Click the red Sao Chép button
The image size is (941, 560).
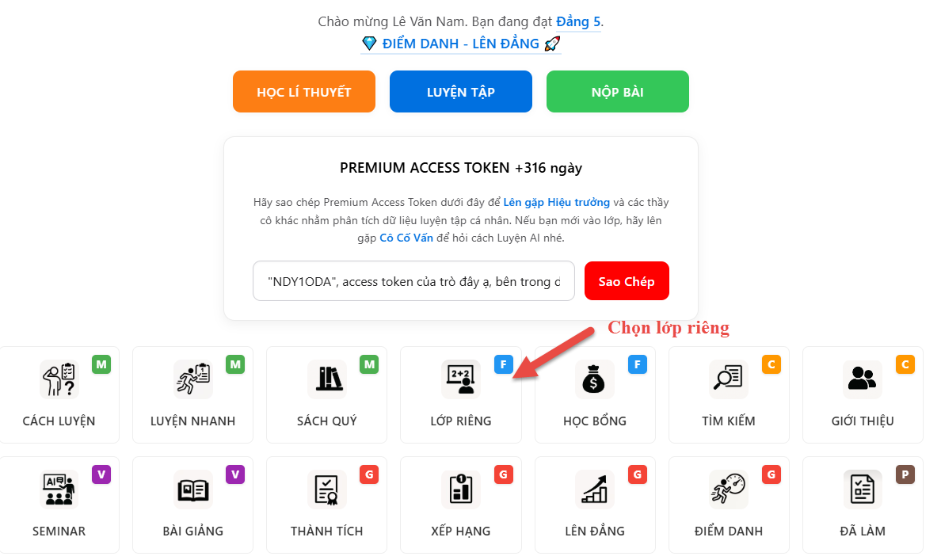[x=627, y=281]
